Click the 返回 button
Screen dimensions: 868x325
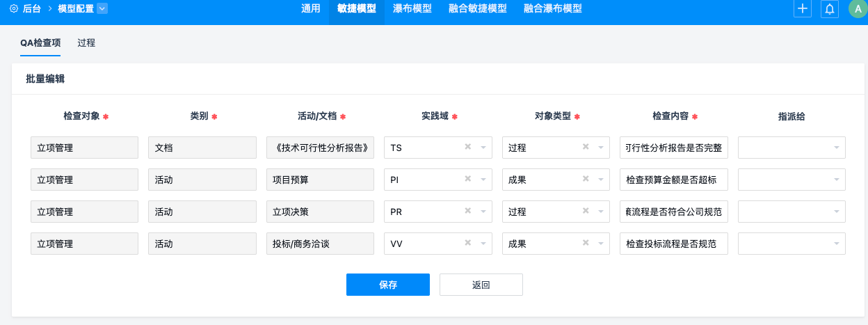(481, 285)
